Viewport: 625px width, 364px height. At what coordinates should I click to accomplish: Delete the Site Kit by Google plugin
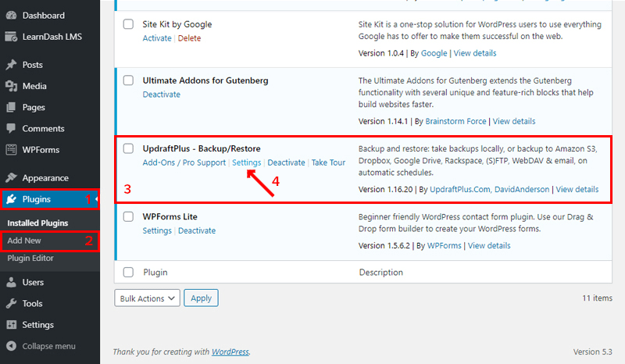click(x=189, y=38)
